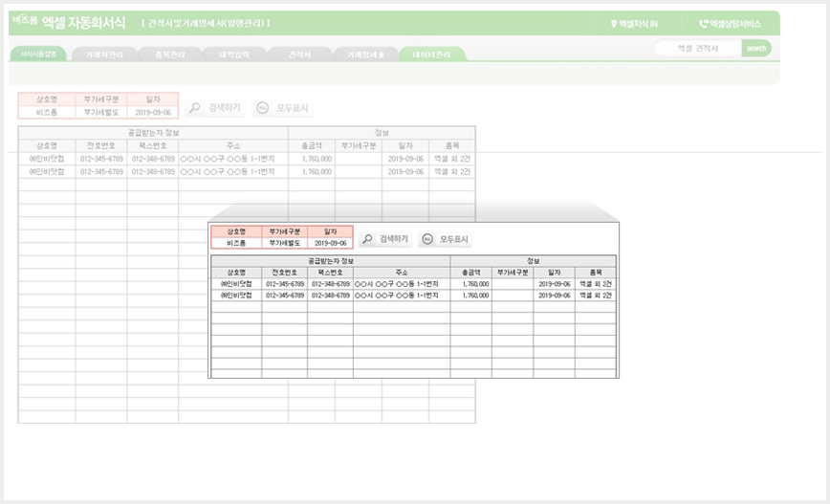Click 총금액 column header in enlarged inset
This screenshot has width=830, height=504.
click(471, 273)
